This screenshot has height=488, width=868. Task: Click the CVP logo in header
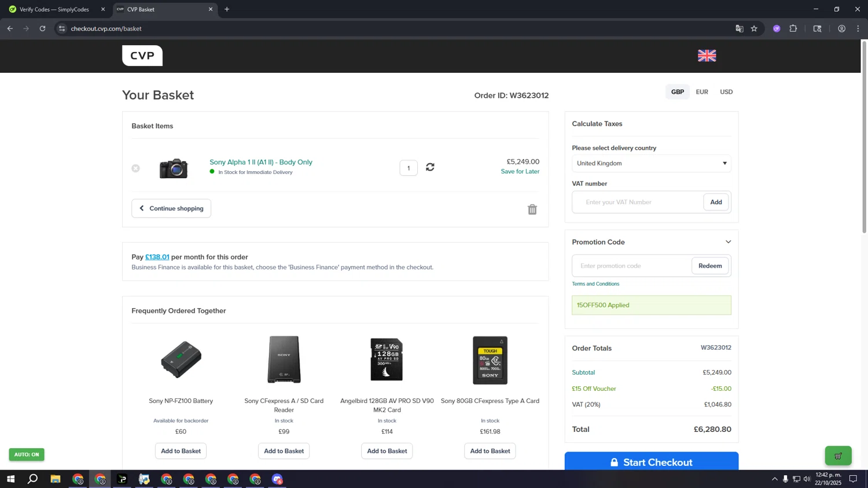[142, 56]
